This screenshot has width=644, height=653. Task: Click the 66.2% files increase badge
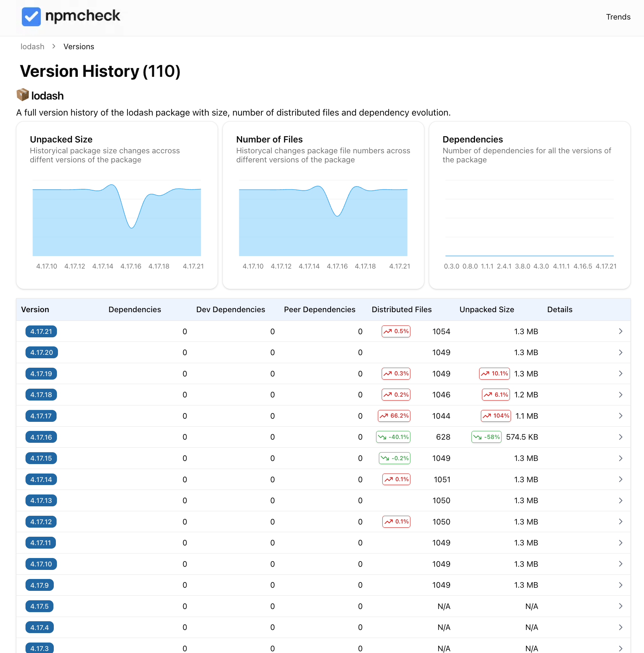click(x=394, y=416)
